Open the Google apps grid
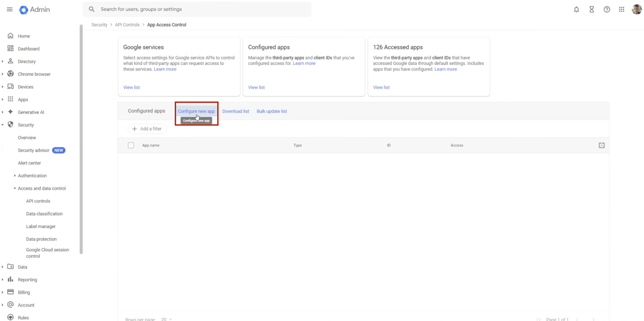Image resolution: width=644 pixels, height=321 pixels. click(622, 9)
